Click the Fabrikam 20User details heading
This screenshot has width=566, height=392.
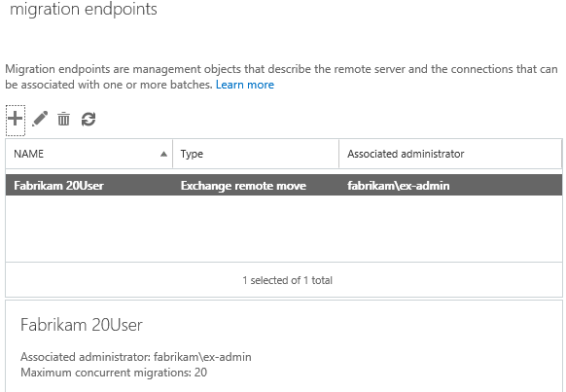pyautogui.click(x=82, y=325)
